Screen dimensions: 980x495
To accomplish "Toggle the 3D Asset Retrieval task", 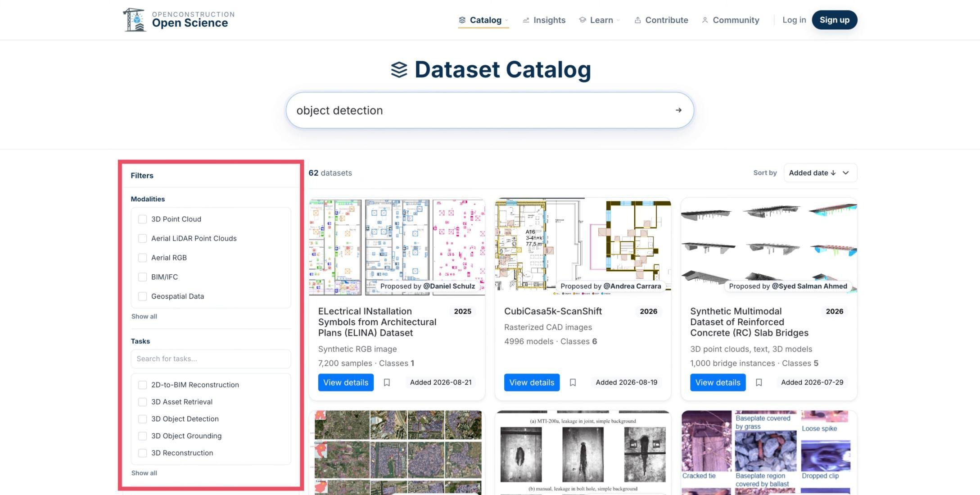I will pyautogui.click(x=142, y=402).
